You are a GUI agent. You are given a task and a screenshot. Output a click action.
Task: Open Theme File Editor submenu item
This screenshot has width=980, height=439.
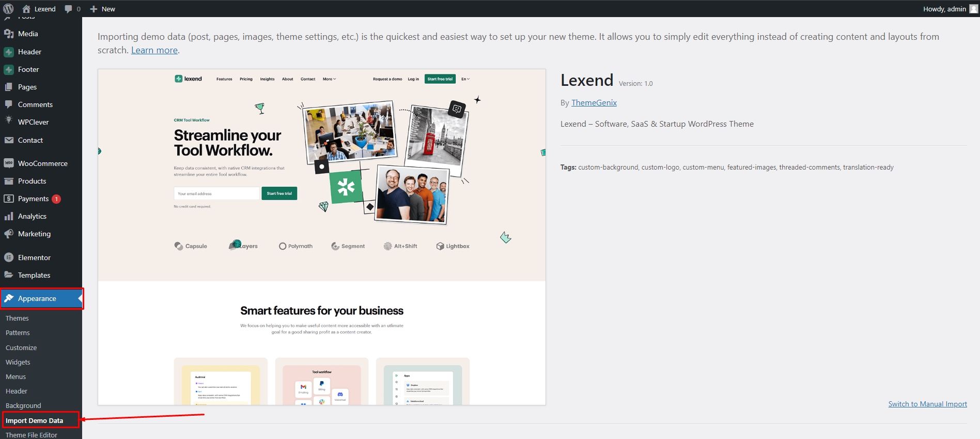(x=32, y=435)
